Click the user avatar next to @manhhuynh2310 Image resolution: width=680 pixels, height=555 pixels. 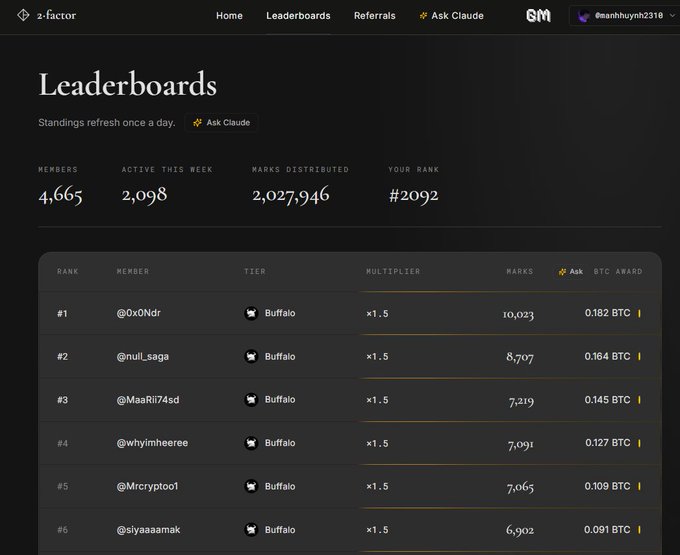click(x=584, y=16)
